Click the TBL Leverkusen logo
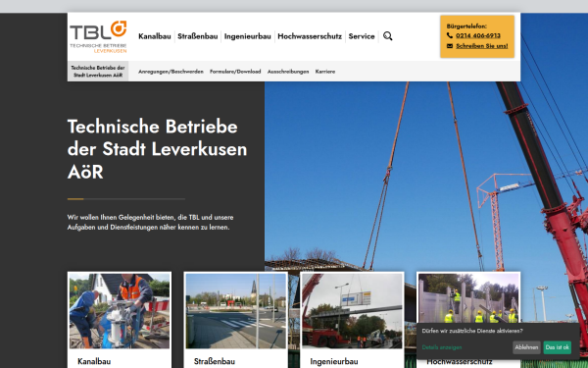This screenshot has width=588, height=368. coord(98,36)
